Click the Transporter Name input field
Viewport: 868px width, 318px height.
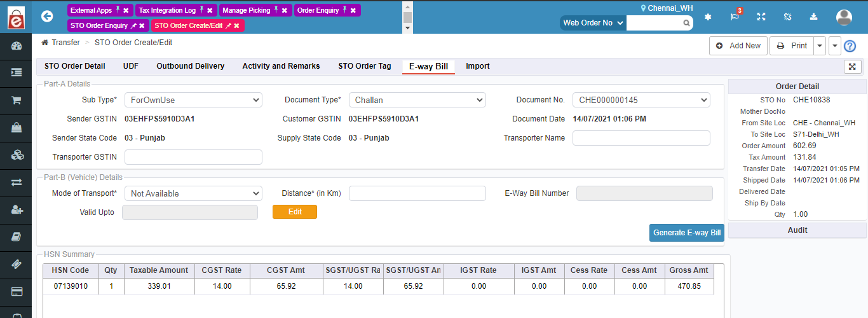point(641,138)
